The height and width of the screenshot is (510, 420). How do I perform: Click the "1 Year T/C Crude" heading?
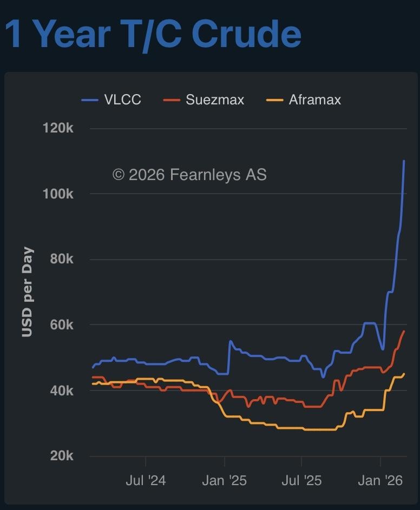(x=153, y=34)
